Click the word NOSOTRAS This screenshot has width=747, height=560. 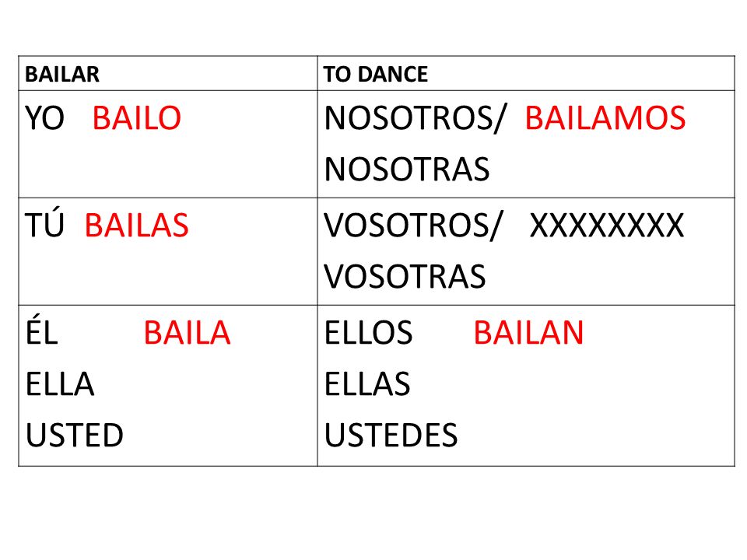(x=407, y=170)
